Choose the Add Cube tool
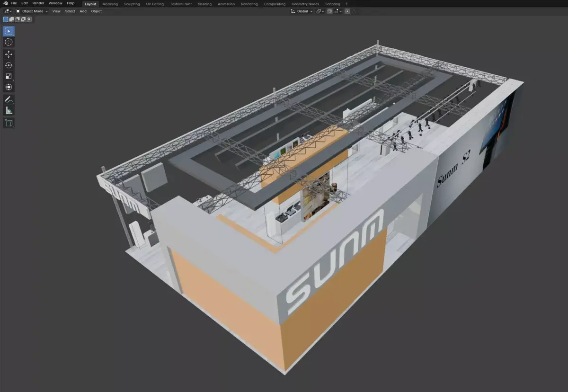The width and height of the screenshot is (568, 392). [9, 123]
